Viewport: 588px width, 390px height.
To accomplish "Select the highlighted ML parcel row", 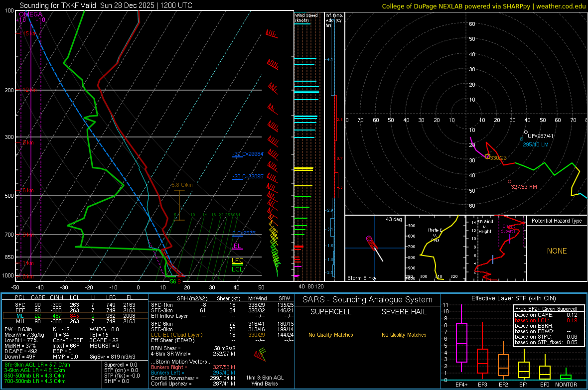I will tap(75, 316).
